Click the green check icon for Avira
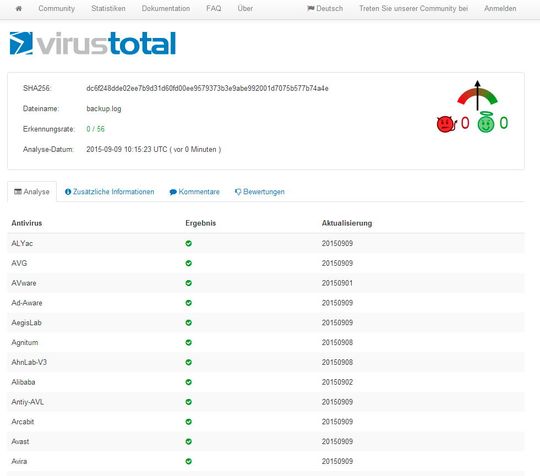Viewport: 540px width, 476px height. (188, 461)
